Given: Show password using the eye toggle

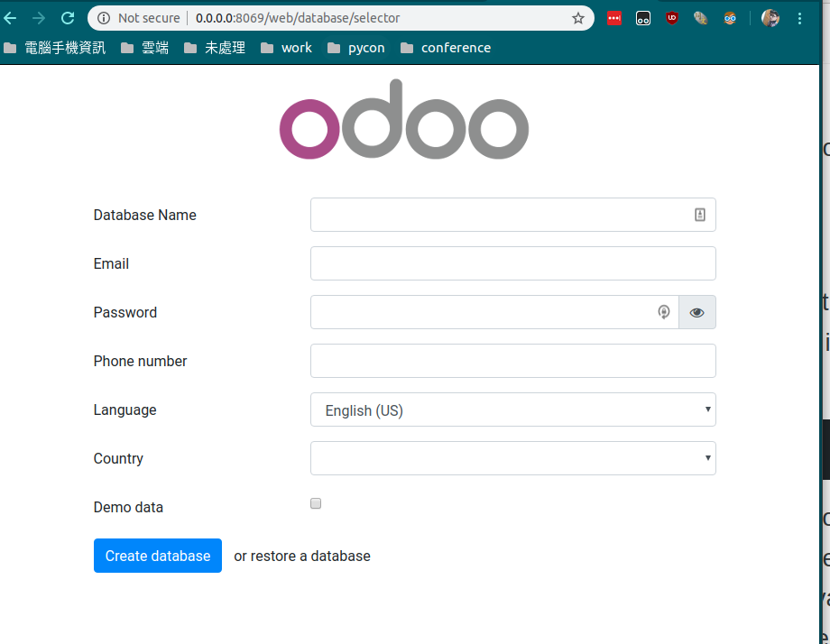Looking at the screenshot, I should [x=697, y=312].
